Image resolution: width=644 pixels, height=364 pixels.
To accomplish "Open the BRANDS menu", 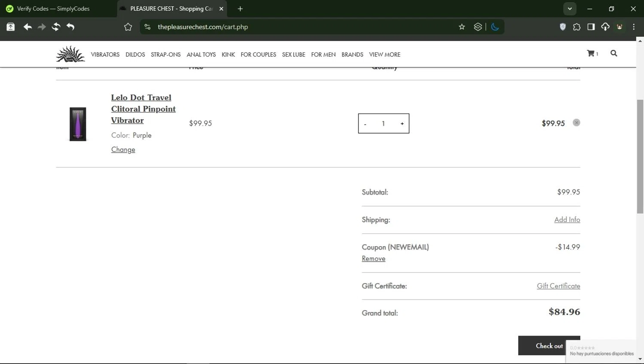I will 352,55.
